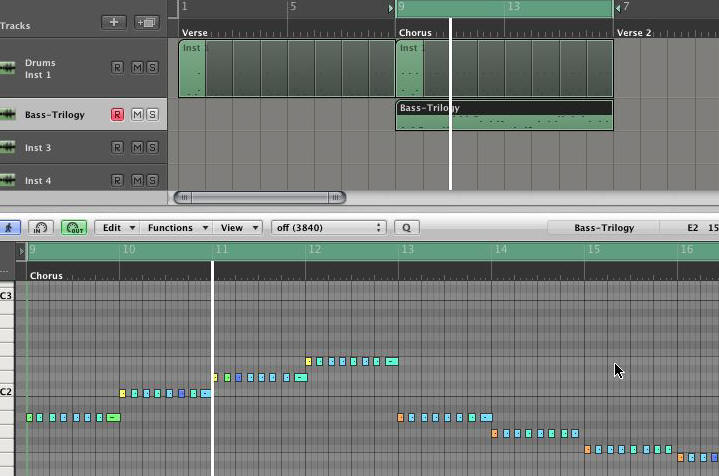Solo the Bass-Trilogy track
This screenshot has height=476, width=719.
click(x=152, y=114)
